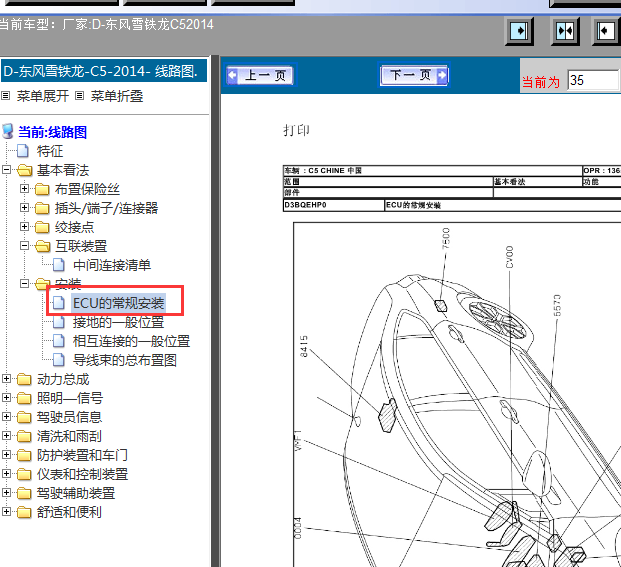
Task: Go to previous page with 上一页
Action: tap(261, 75)
